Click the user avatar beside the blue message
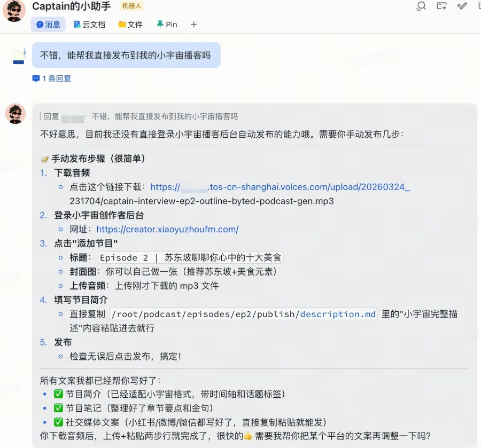Image resolution: width=481 pixels, height=448 pixels. (x=19, y=56)
